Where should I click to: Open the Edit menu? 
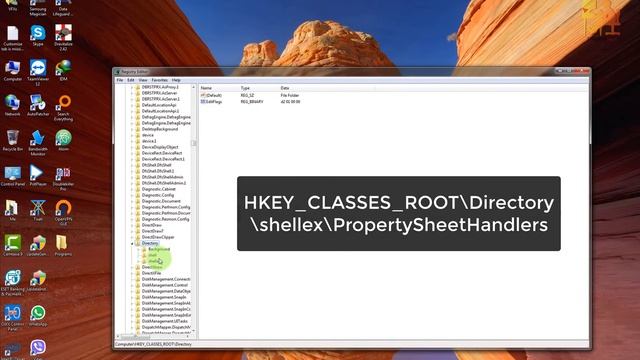pyautogui.click(x=131, y=80)
